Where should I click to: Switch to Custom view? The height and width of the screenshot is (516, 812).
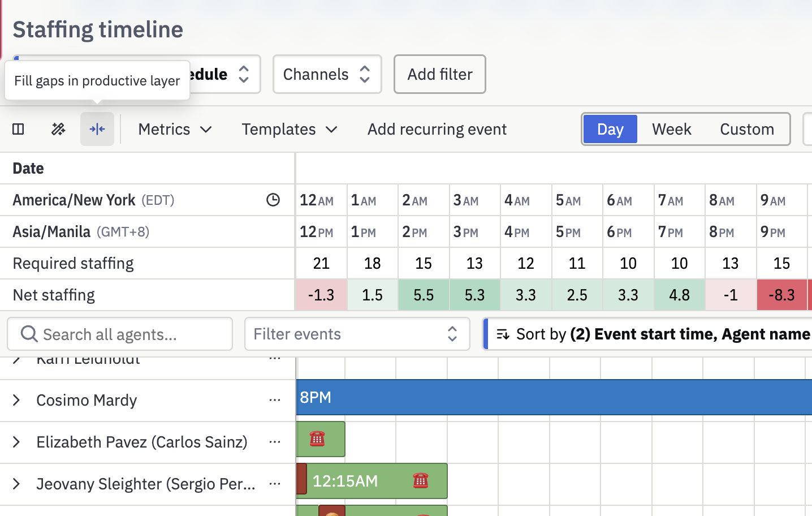point(746,129)
